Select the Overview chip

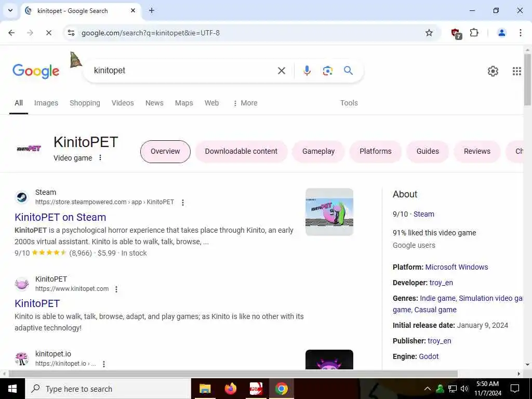(165, 151)
